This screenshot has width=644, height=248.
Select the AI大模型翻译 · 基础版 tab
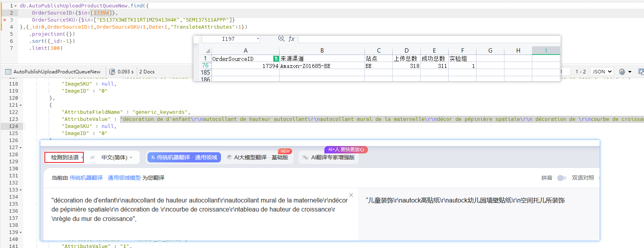258,157
